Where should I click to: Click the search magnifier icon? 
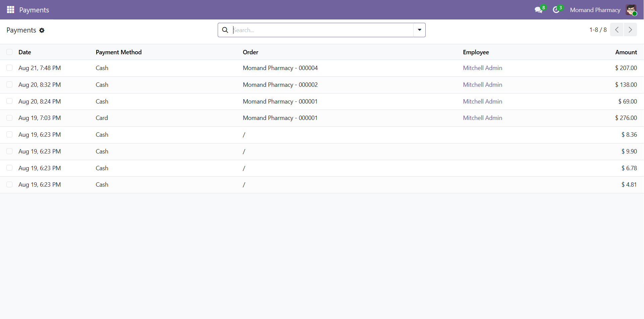pyautogui.click(x=225, y=30)
